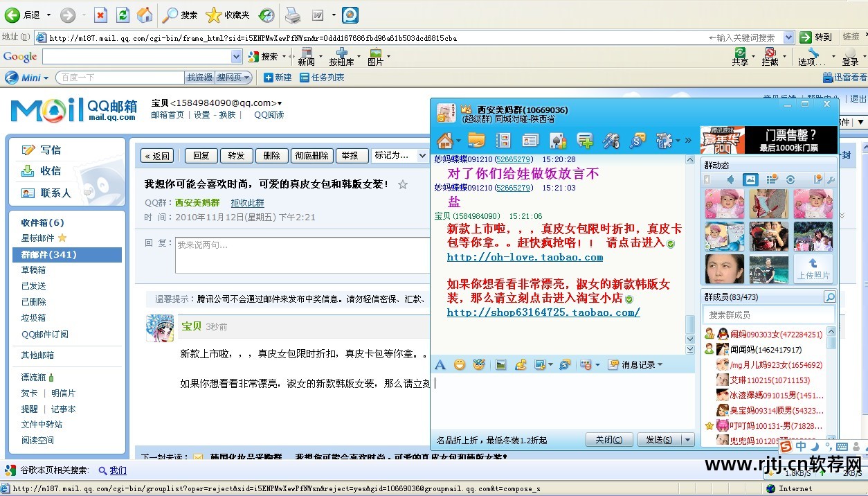Expand the 标记为... dropdown
The height and width of the screenshot is (496, 868).
pyautogui.click(x=399, y=155)
